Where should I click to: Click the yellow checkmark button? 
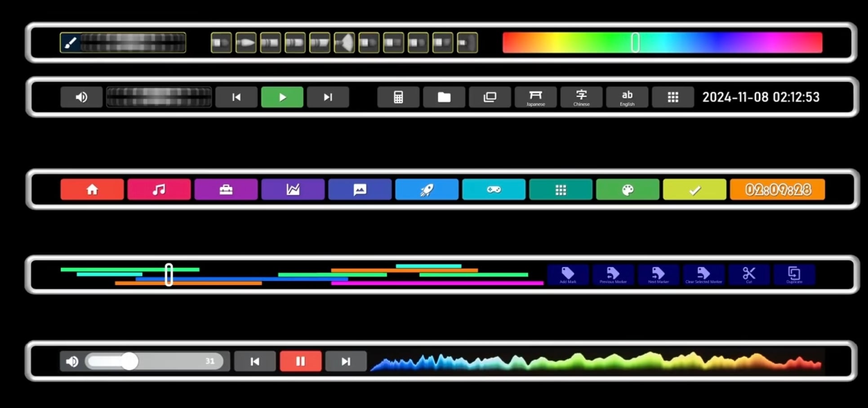695,189
